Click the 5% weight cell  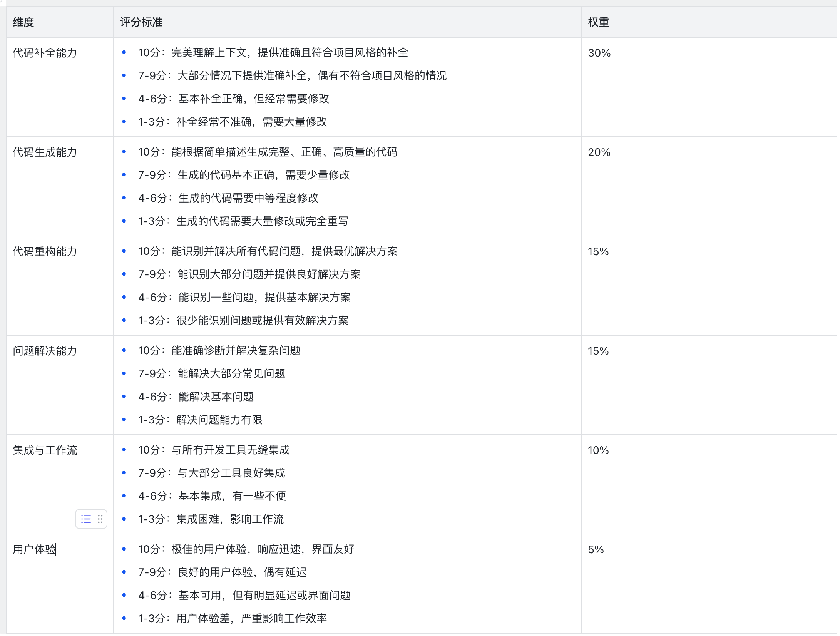596,549
